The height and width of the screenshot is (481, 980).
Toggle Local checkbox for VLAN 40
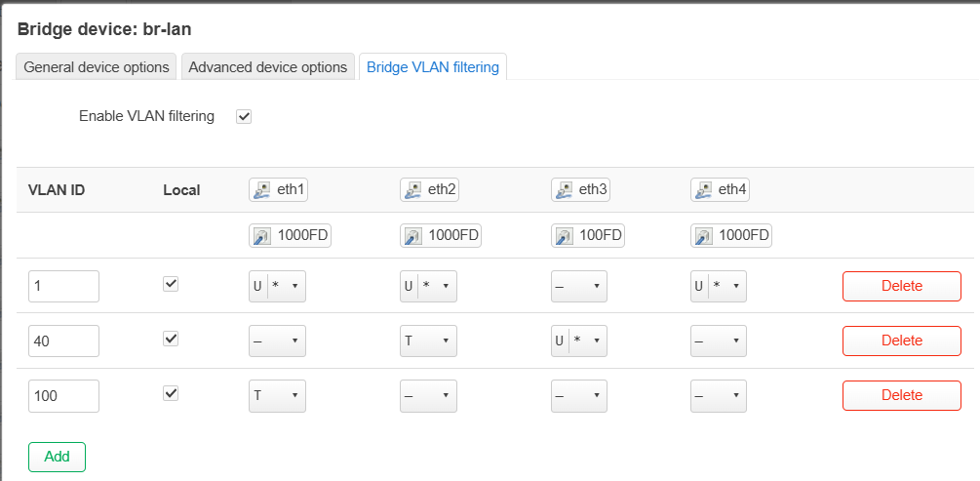[x=171, y=339]
